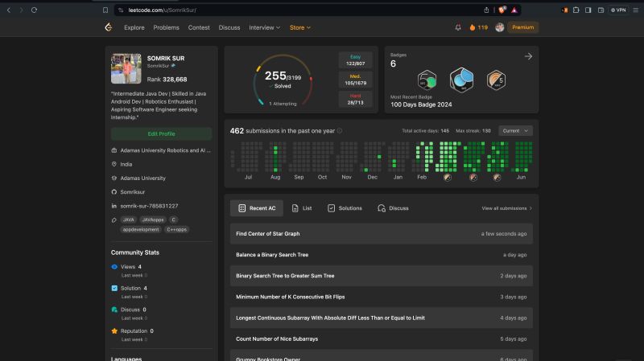Expand the Store dropdown
Image resolution: width=644 pixels, height=361 pixels.
(x=299, y=27)
